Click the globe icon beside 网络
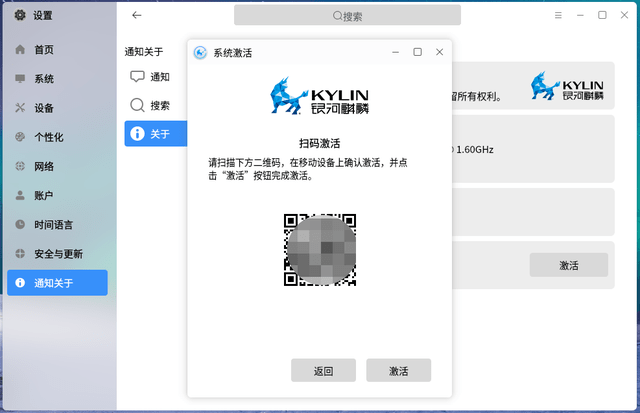This screenshot has height=413, width=640. [20, 166]
